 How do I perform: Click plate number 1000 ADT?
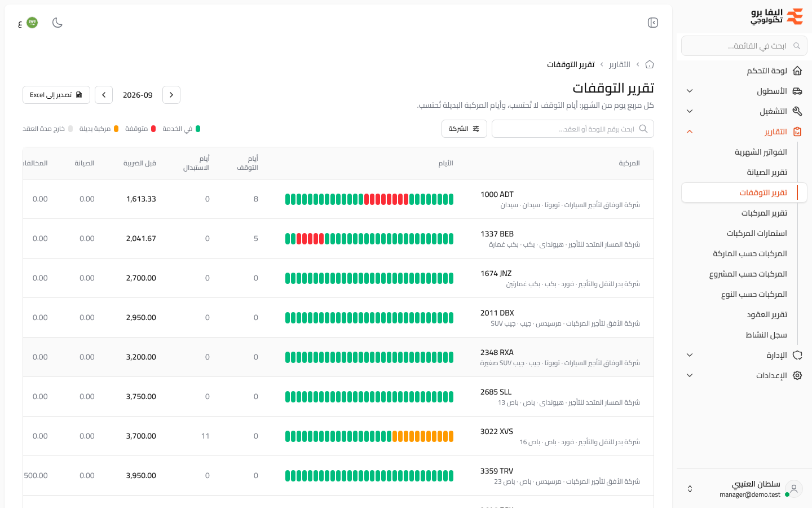[497, 194]
